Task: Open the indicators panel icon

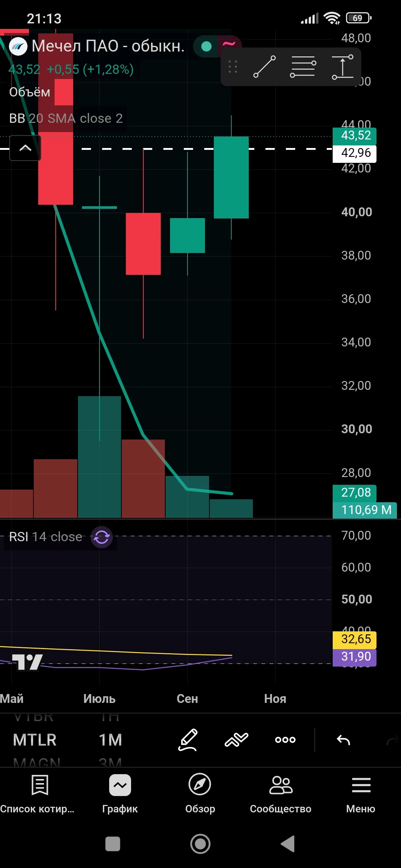Action: 237,740
